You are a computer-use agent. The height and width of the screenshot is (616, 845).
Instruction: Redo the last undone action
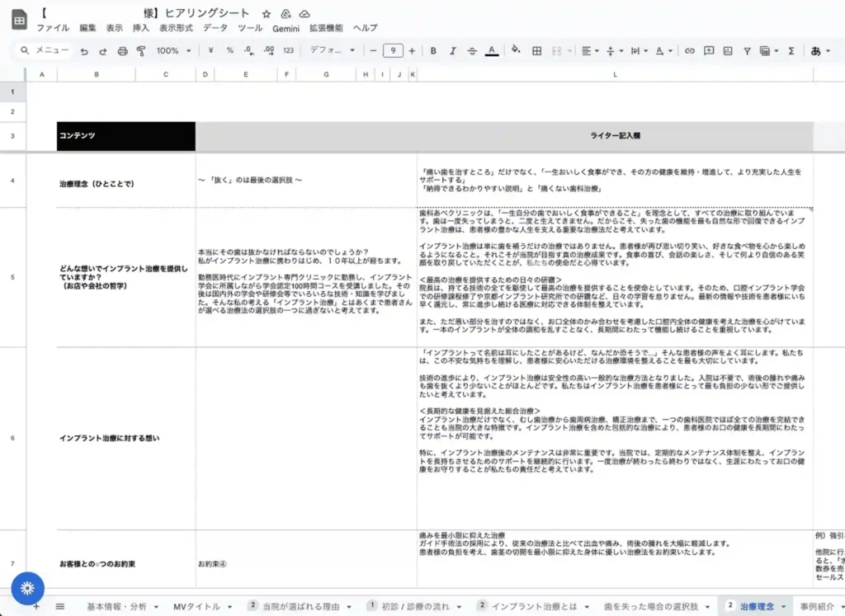102,51
